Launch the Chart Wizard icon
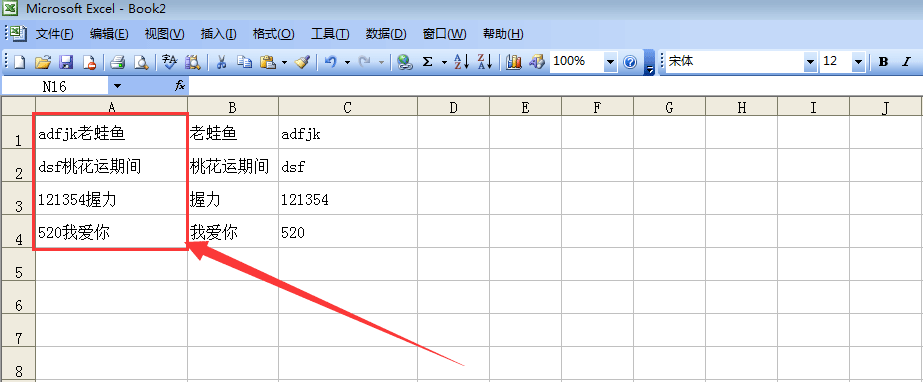The width and height of the screenshot is (923, 382). click(514, 62)
